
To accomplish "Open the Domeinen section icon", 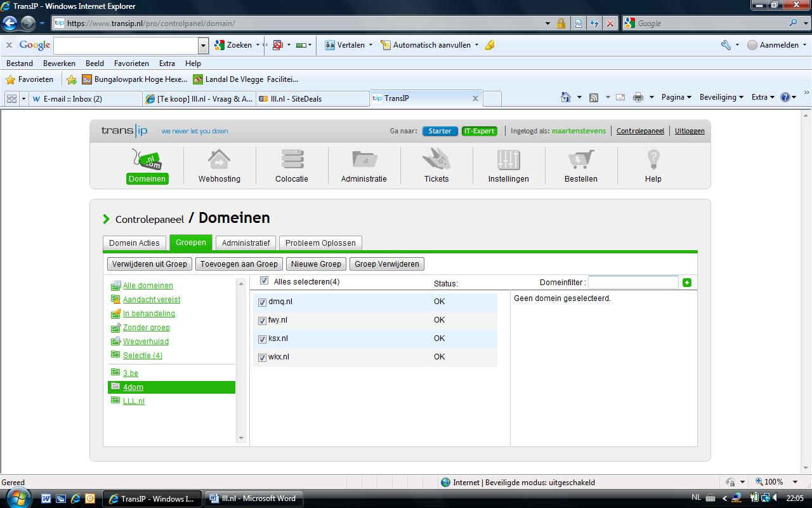I will 147,159.
